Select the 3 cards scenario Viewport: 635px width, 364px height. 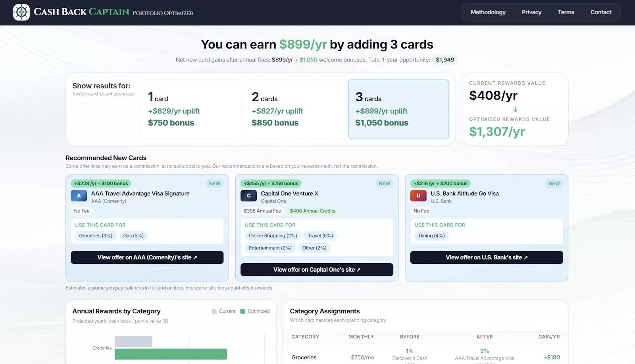pos(399,109)
